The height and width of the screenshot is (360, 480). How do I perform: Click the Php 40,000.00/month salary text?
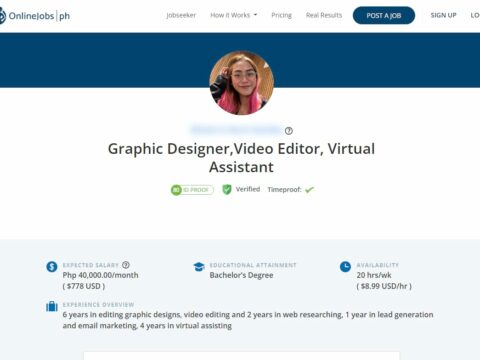point(100,275)
